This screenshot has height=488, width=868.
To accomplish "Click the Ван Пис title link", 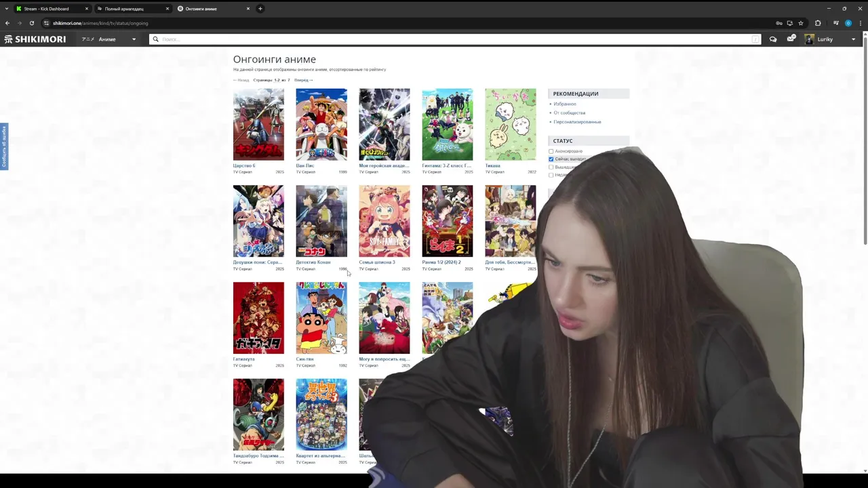I will [x=305, y=165].
